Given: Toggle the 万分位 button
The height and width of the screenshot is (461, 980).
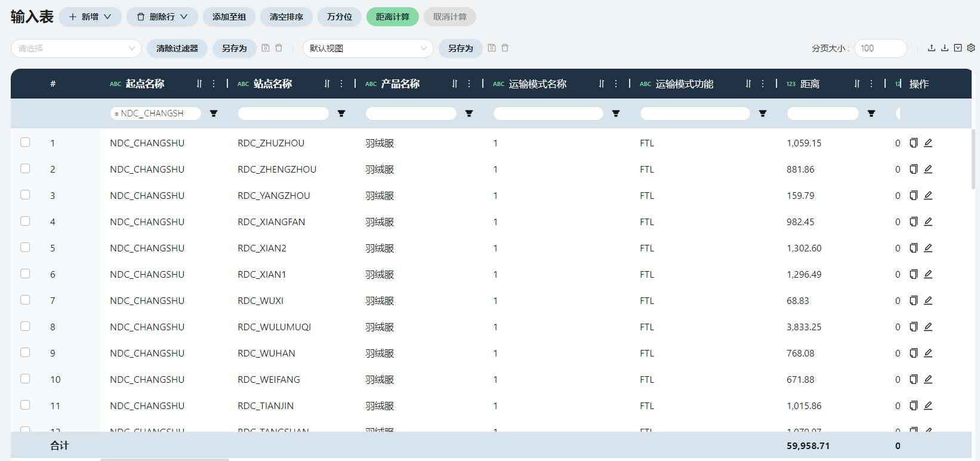Looking at the screenshot, I should [340, 17].
